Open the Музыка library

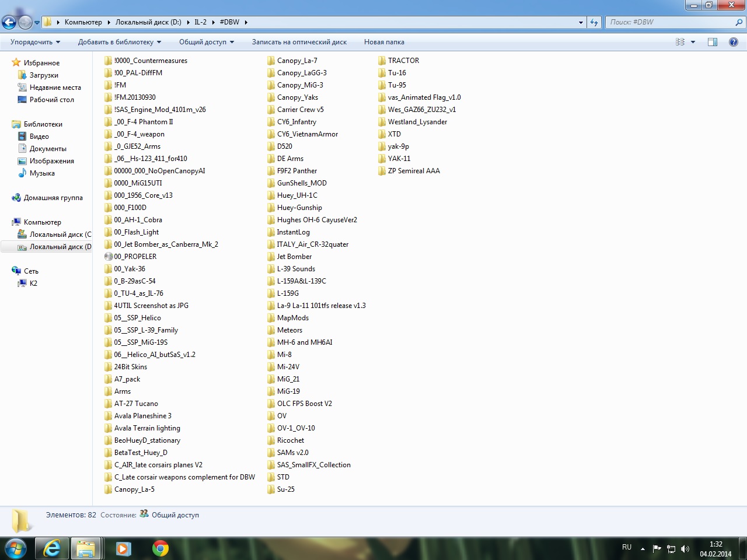[42, 173]
